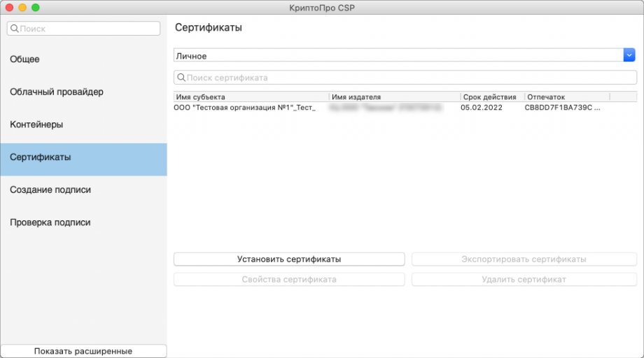The height and width of the screenshot is (358, 644).
Task: Toggle Показать расширенные at the sidebar bottom
Action: (83, 351)
